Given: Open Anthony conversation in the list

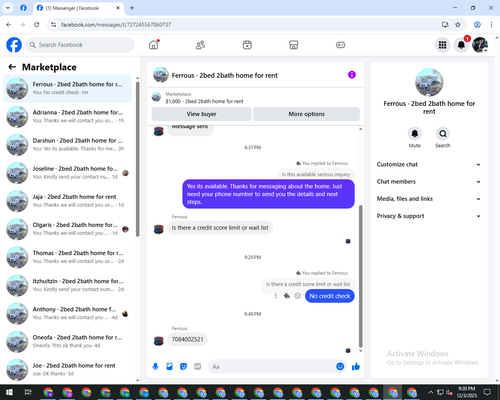Looking at the screenshot, I should point(67,314).
